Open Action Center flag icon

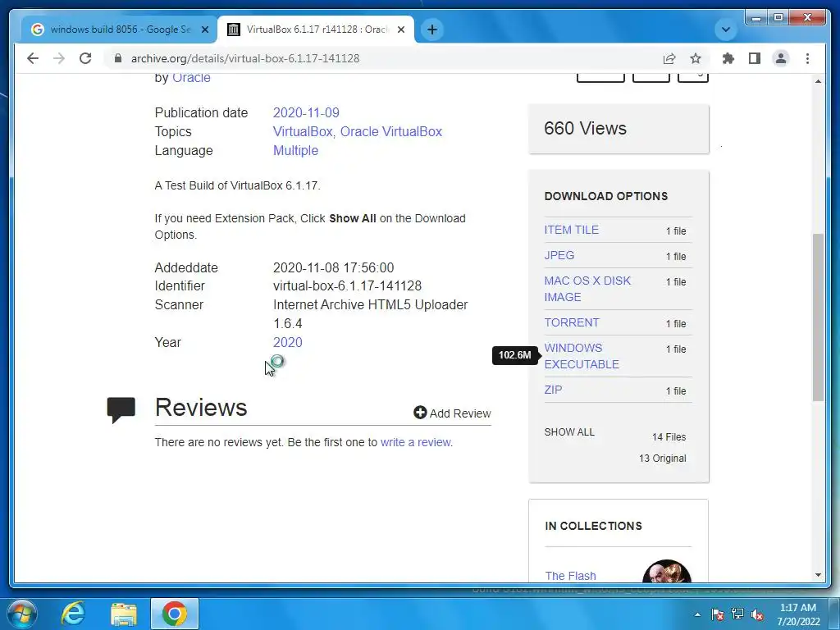point(718,614)
